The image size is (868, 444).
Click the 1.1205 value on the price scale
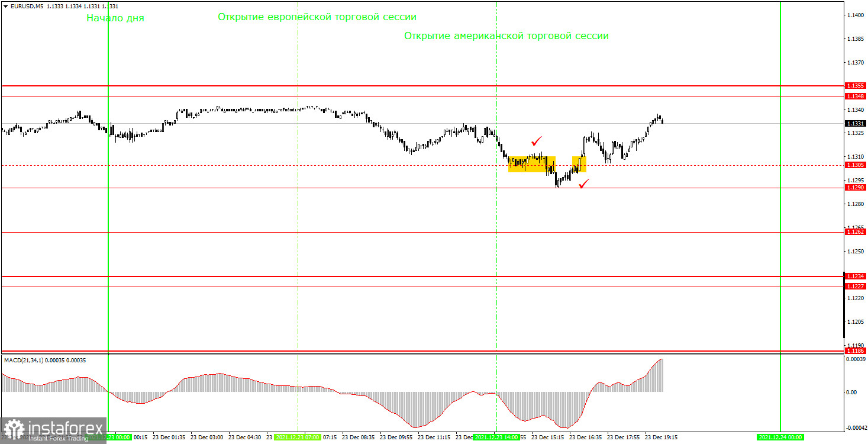pyautogui.click(x=856, y=322)
